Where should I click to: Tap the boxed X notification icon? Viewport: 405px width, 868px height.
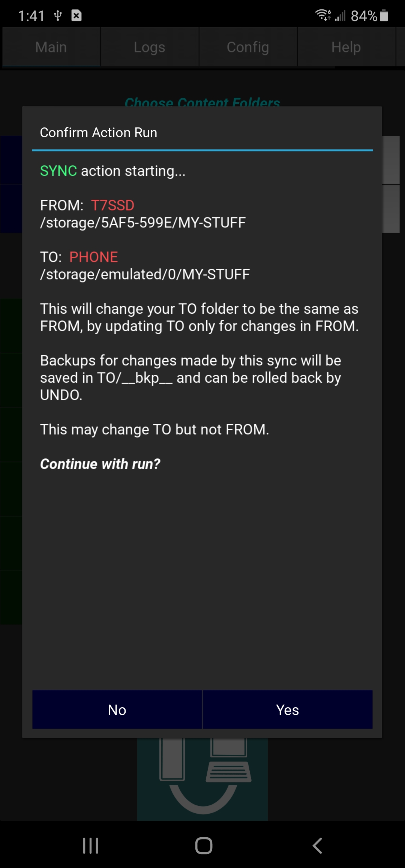pos(76,15)
